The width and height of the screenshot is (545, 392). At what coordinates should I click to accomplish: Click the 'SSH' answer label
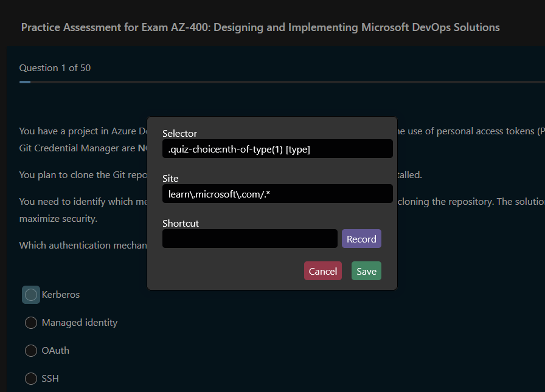point(50,379)
